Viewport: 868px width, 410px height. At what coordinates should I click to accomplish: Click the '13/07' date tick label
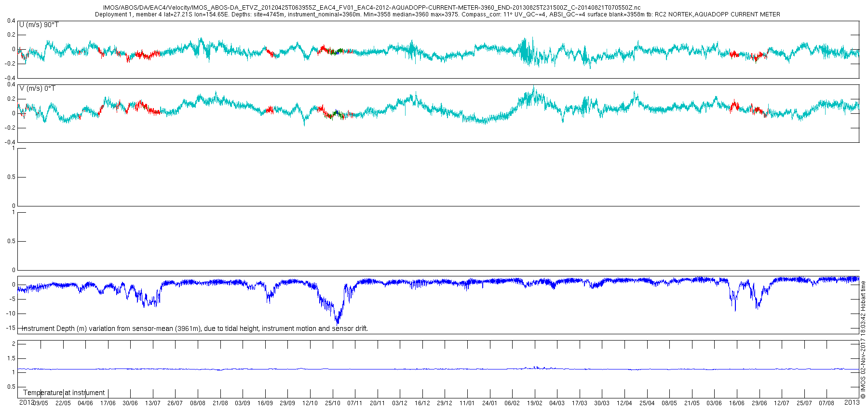[153, 403]
